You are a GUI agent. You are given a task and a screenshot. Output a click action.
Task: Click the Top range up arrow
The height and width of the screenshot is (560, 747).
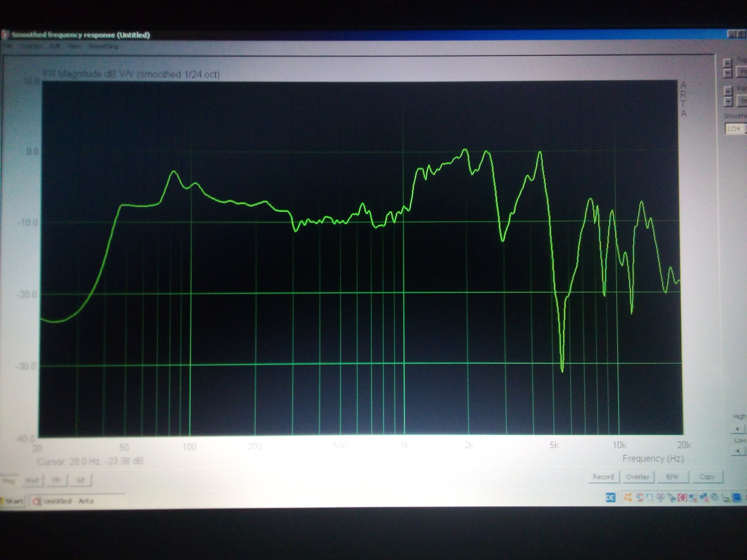tap(728, 63)
